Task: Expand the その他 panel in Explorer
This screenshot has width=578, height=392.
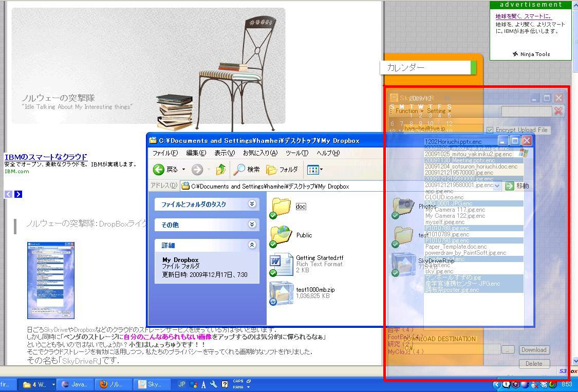Action: [252, 224]
